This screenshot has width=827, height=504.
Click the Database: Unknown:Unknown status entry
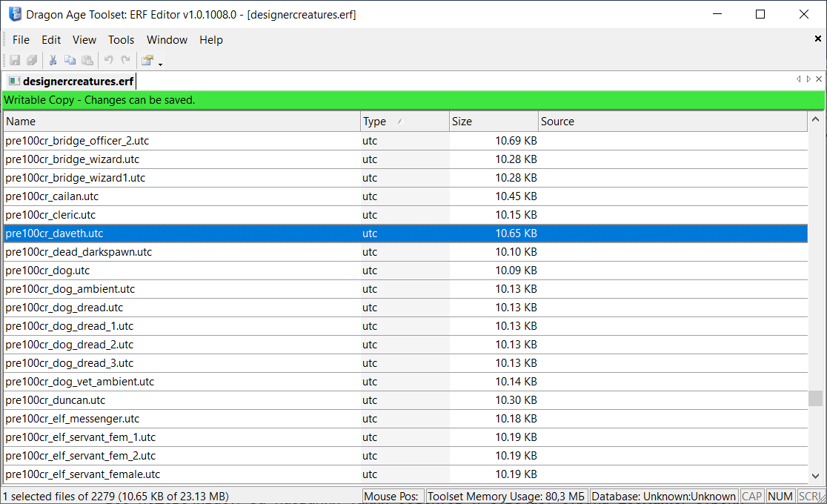point(663,497)
